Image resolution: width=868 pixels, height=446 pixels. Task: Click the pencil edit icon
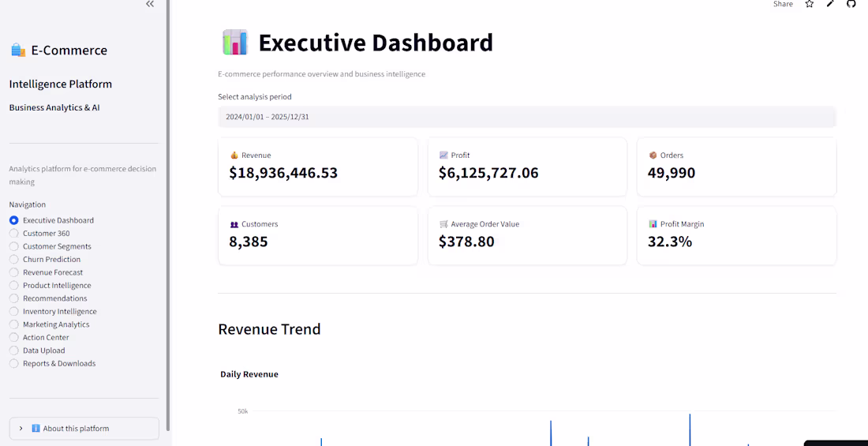pyautogui.click(x=830, y=4)
